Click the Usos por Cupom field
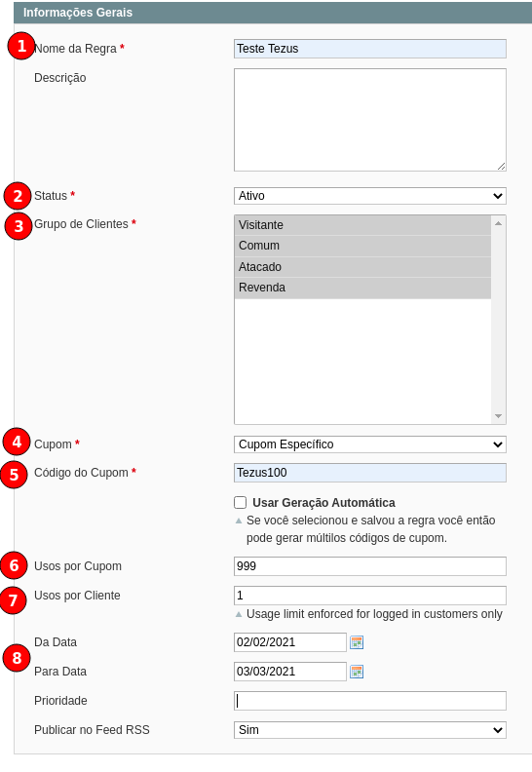Image resolution: width=532 pixels, height=772 pixels. tap(370, 566)
